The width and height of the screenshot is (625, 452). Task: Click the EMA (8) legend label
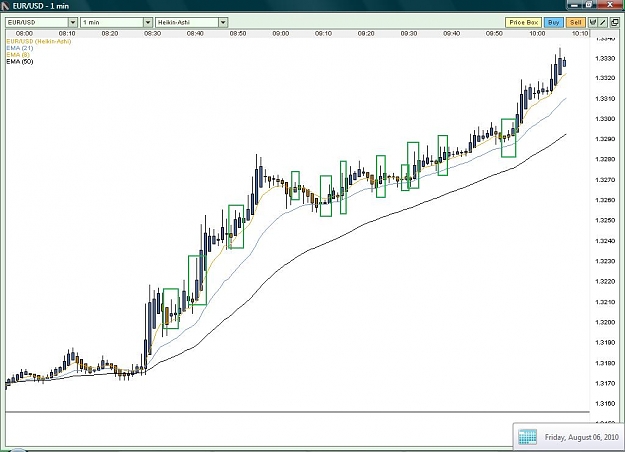click(18, 55)
